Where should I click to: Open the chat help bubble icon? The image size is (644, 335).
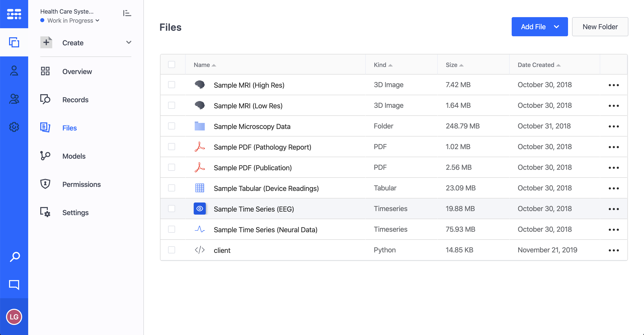(14, 285)
